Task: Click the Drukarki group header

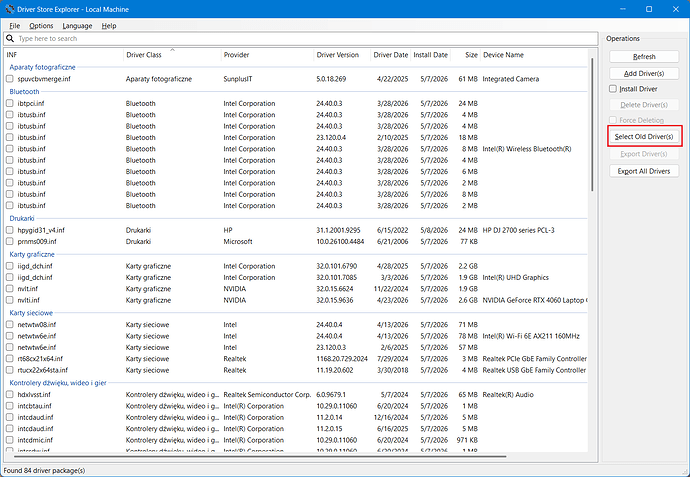Action: (22, 218)
